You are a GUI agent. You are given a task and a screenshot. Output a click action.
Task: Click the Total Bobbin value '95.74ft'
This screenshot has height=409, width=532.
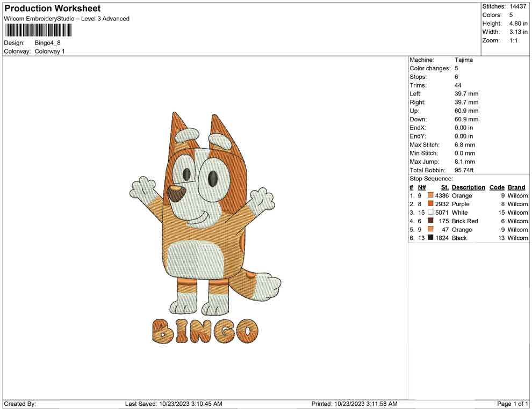point(464,170)
